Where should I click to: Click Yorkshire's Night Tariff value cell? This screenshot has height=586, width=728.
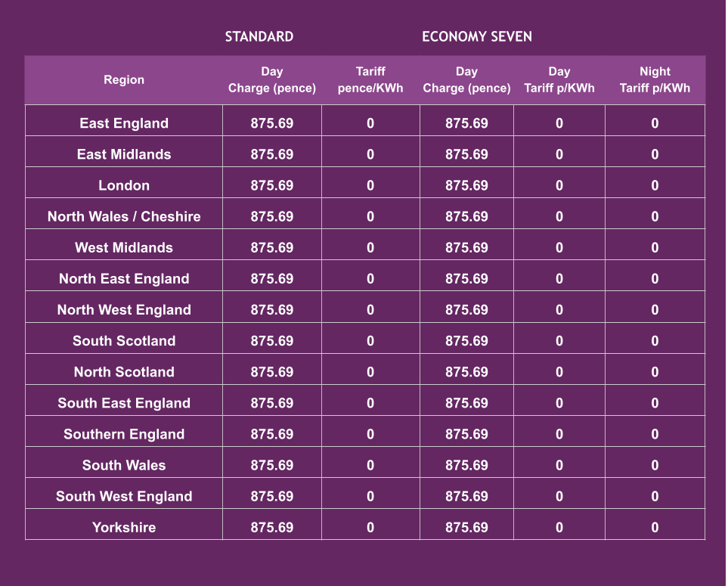tap(655, 527)
